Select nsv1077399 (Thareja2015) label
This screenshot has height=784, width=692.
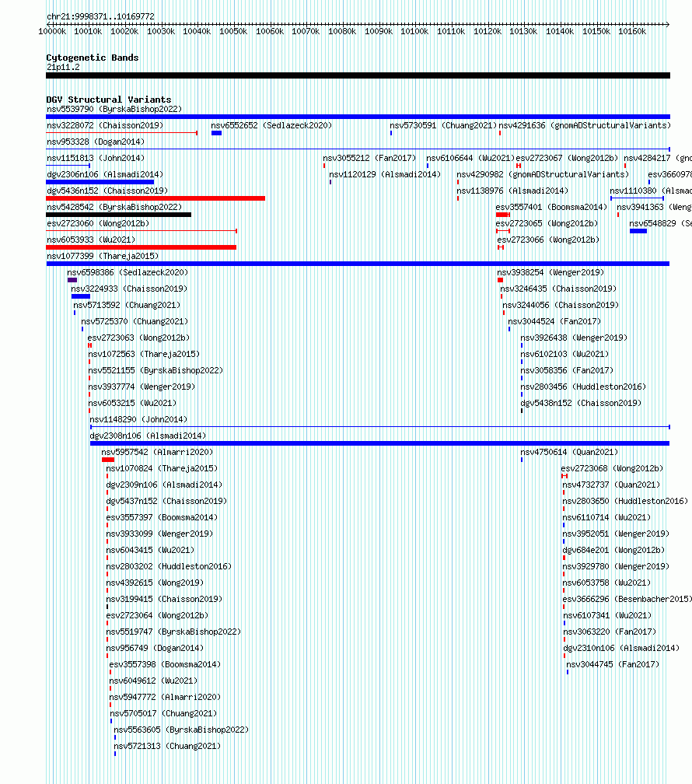pos(103,256)
